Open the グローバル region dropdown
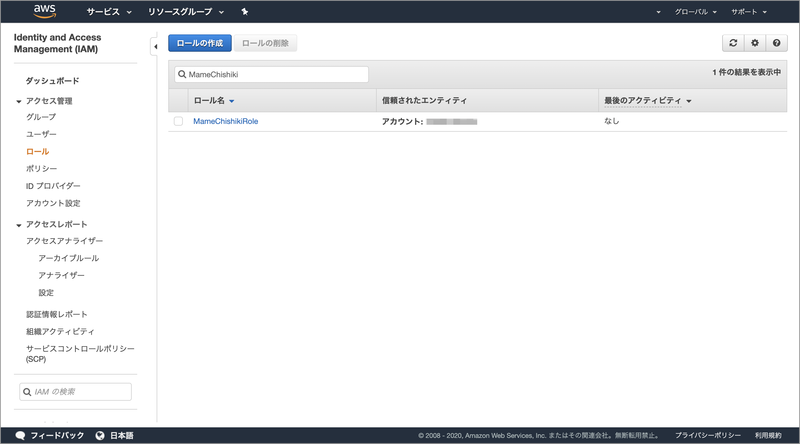This screenshot has height=444, width=800. coord(695,12)
